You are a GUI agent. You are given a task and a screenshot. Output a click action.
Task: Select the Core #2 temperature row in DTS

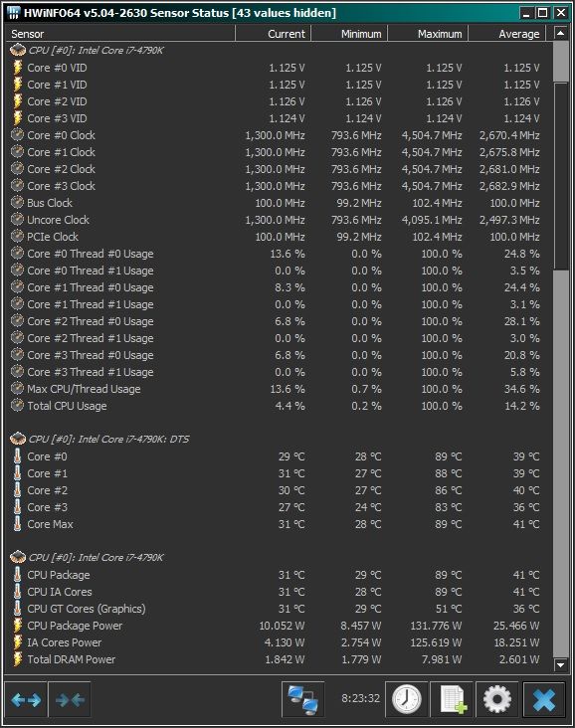(x=279, y=490)
